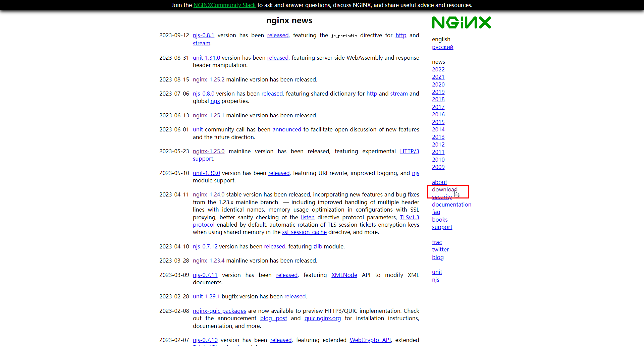
Task: Switch language to русский
Action: pyautogui.click(x=442, y=47)
